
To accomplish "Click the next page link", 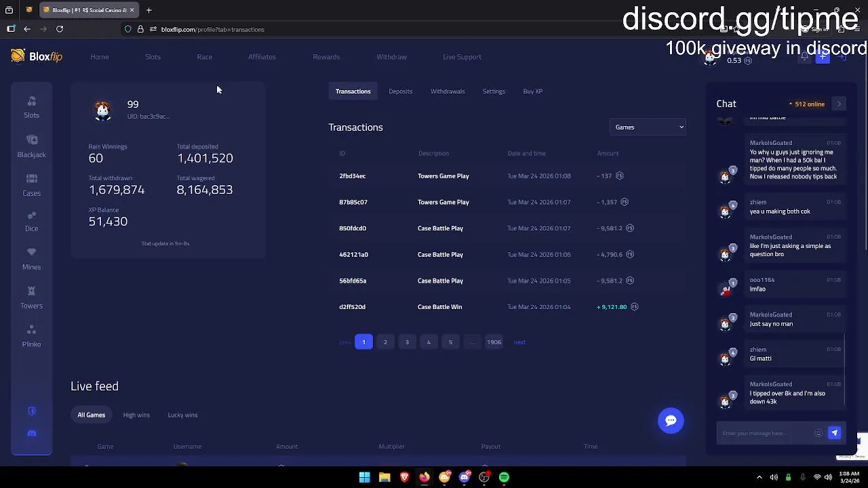I will pos(519,342).
